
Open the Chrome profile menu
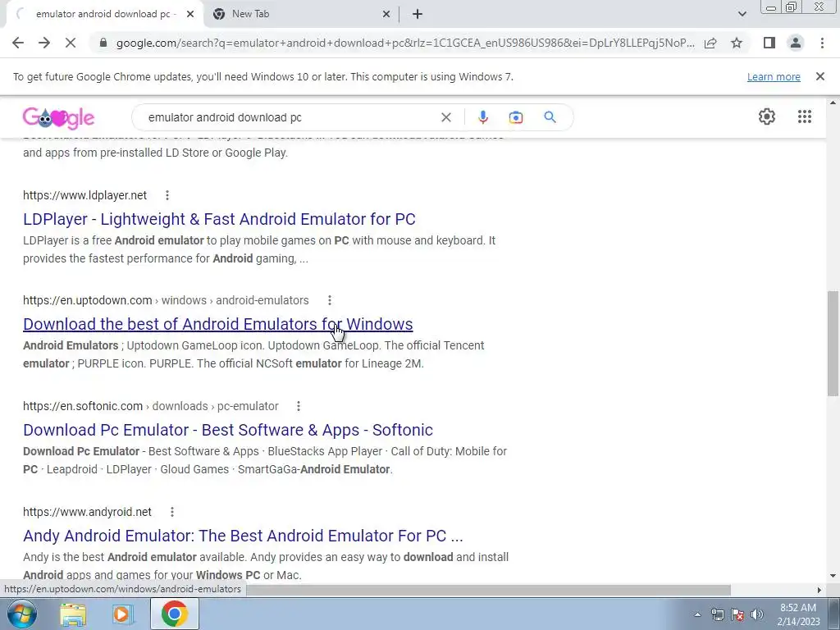tap(796, 43)
